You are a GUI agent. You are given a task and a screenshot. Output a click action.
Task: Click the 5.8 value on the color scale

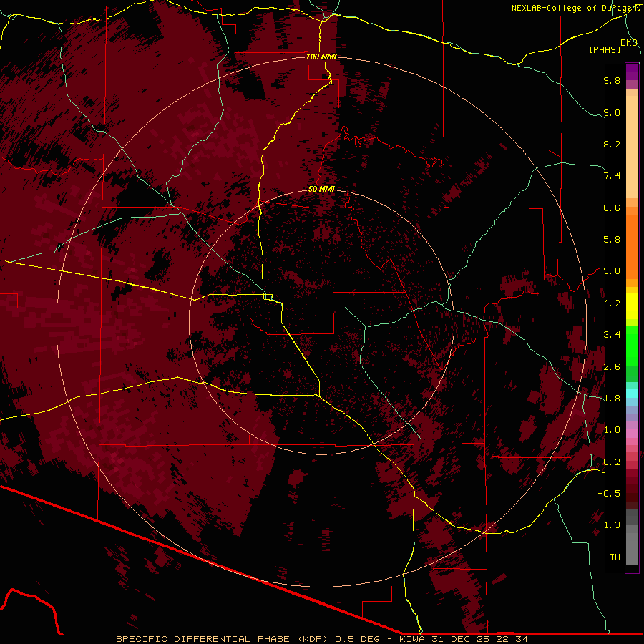point(612,240)
